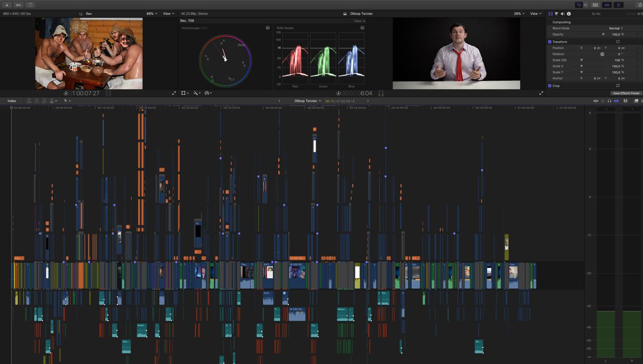Toggle solo headphones icon
The height and width of the screenshot is (364, 643).
tap(609, 101)
